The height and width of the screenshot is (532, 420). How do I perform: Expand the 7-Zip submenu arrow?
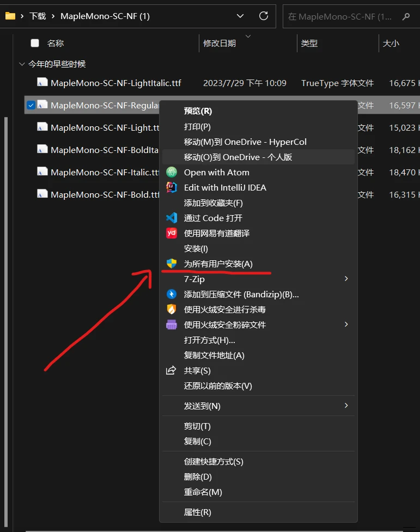(x=346, y=279)
